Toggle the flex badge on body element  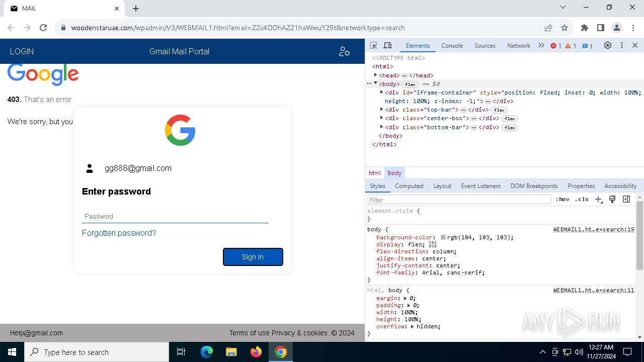(x=410, y=84)
